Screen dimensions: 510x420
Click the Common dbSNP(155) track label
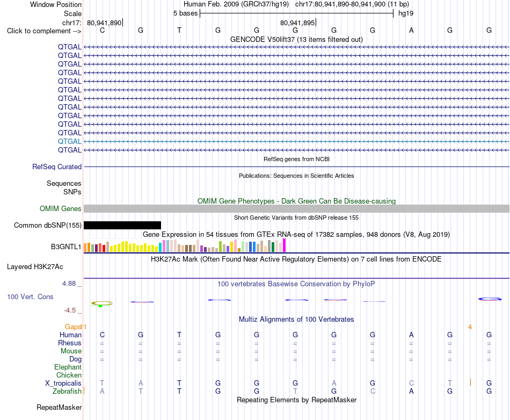[x=48, y=226]
